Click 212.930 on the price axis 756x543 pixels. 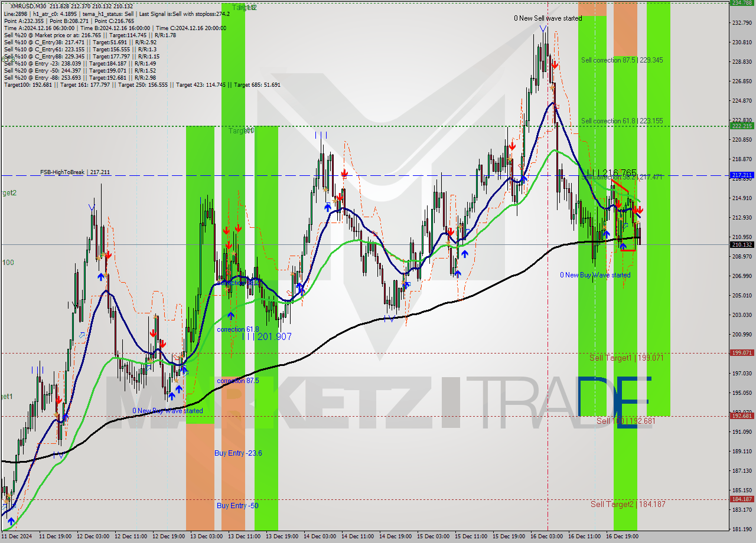point(742,217)
